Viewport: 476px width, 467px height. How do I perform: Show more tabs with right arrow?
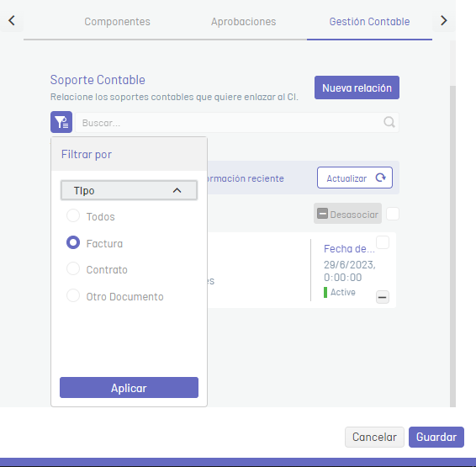click(444, 21)
